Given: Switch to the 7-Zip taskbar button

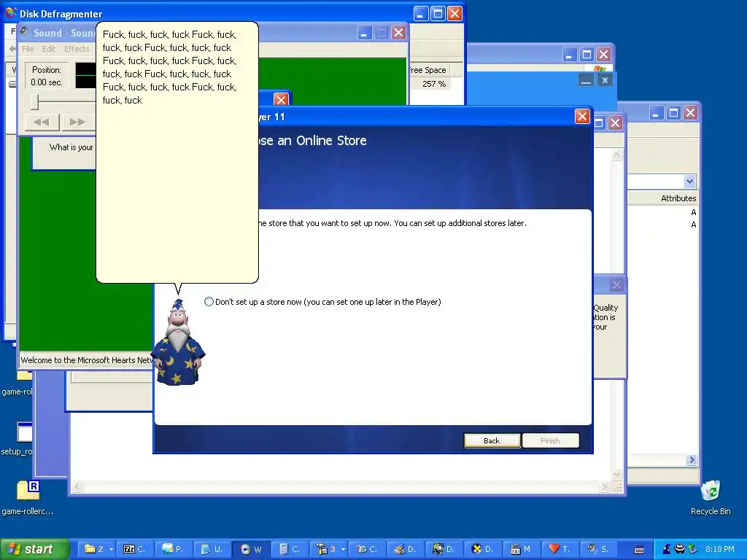Looking at the screenshot, I should pos(136,549).
